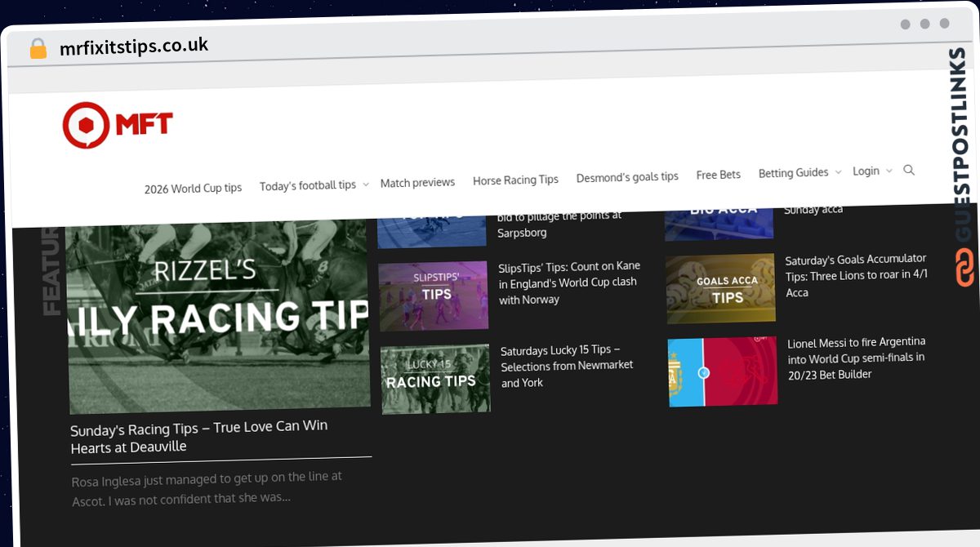Screen dimensions: 980x547
Task: Click the Goals Acca Tips thumbnail
Action: 721,288
